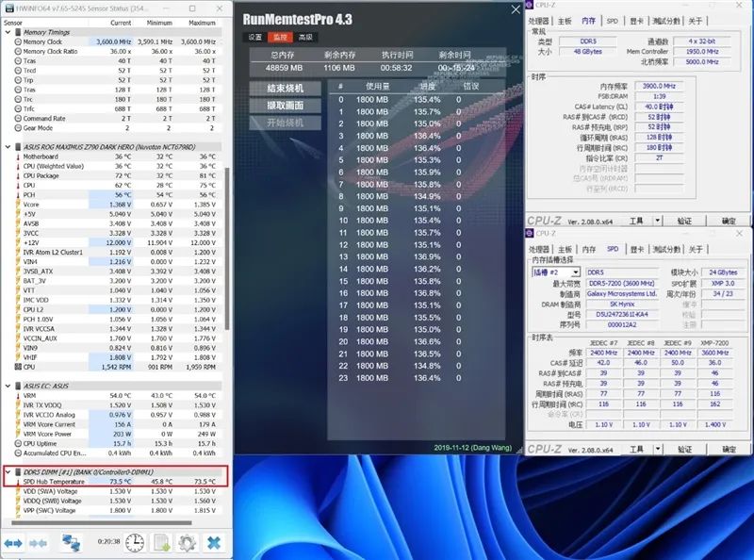754x560 pixels.
Task: Select the VRM Vcore Power row
Action: tap(115, 434)
